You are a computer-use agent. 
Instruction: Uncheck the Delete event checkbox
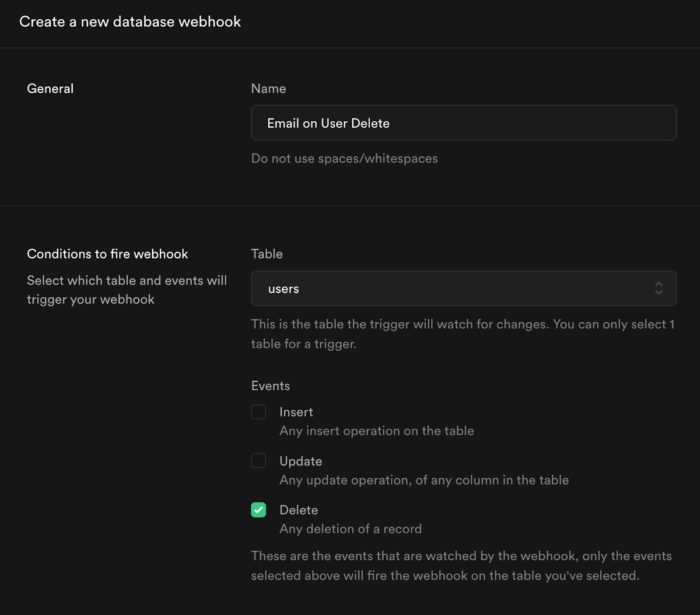259,510
